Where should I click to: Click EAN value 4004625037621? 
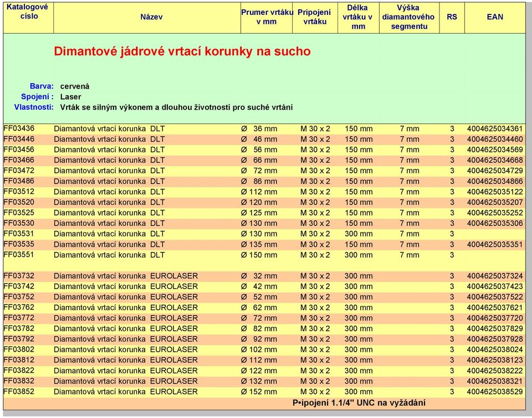click(495, 307)
